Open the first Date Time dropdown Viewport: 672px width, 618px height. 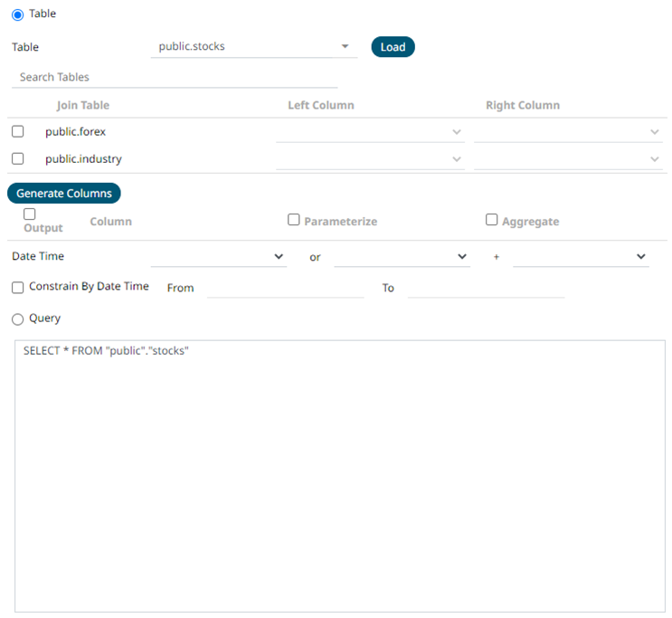click(218, 257)
